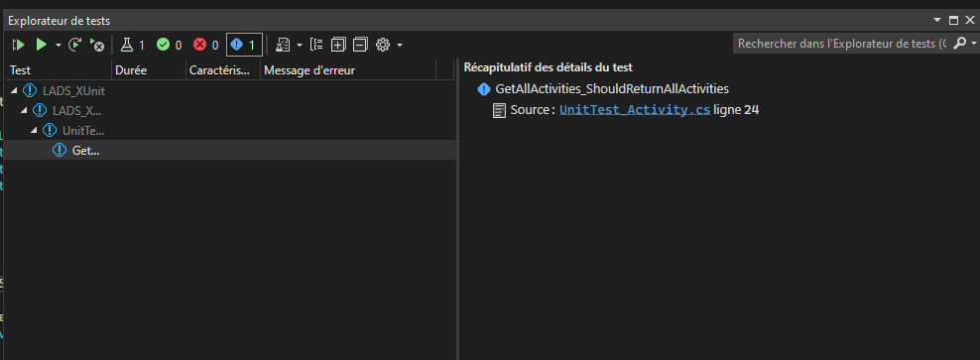Viewport: 980px width, 360px height.
Task: Open the settings gear dropdown arrow
Action: [x=399, y=45]
